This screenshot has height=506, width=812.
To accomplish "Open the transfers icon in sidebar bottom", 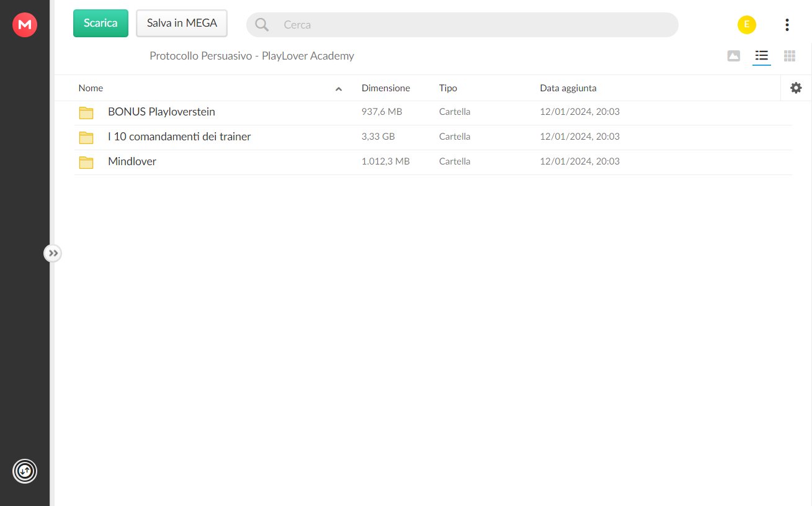I will pyautogui.click(x=25, y=471).
